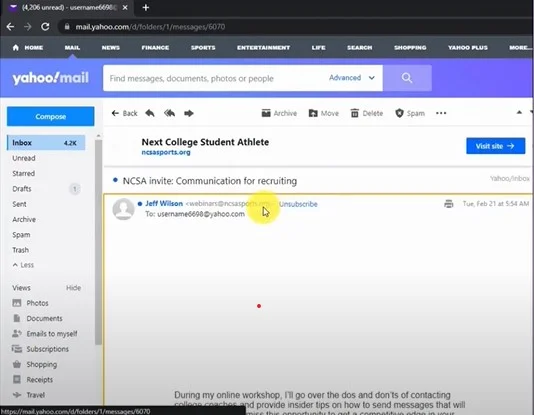
Task: Open the Subscriptions view
Action: click(x=41, y=349)
